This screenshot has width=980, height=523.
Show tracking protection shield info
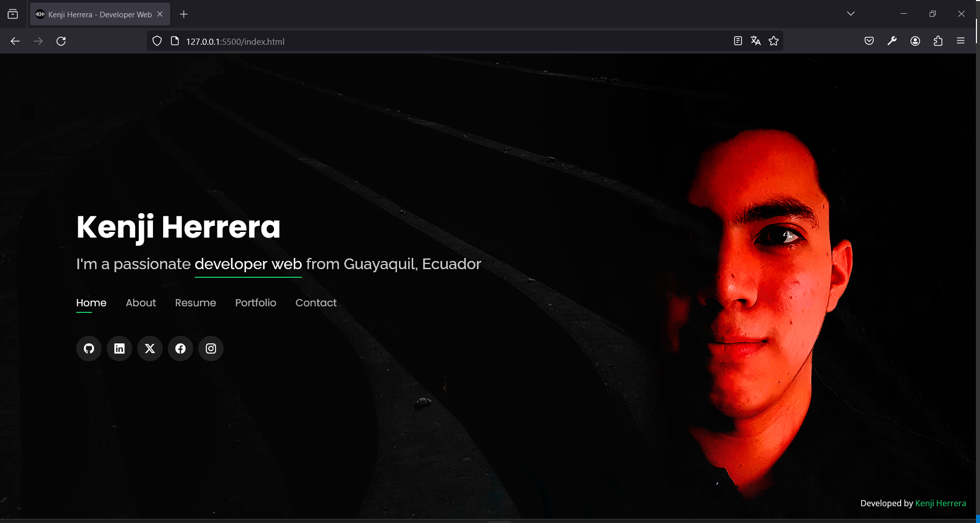click(157, 41)
